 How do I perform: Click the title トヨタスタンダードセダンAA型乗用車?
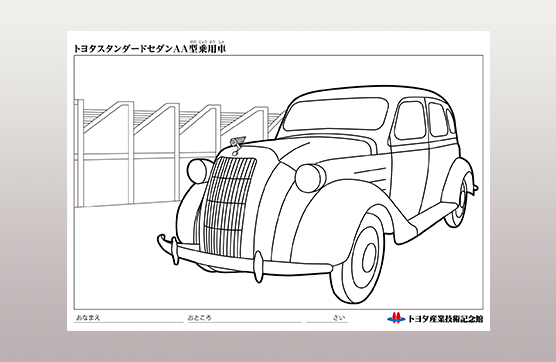[149, 49]
